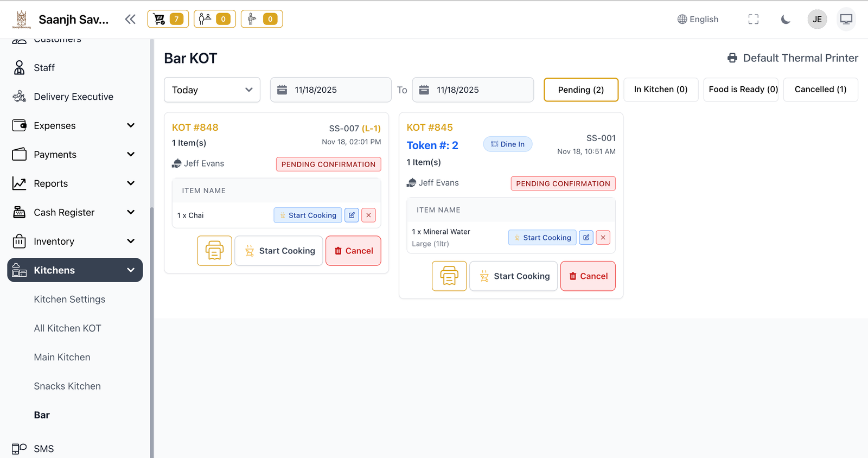Open Snacks Kitchen from the sidebar
868x458 pixels.
[67, 386]
